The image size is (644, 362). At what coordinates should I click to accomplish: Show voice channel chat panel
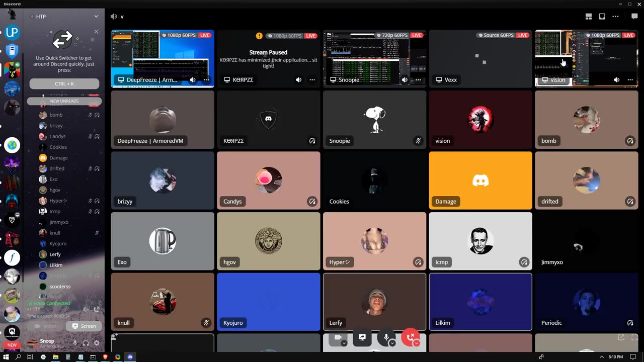[x=634, y=17]
